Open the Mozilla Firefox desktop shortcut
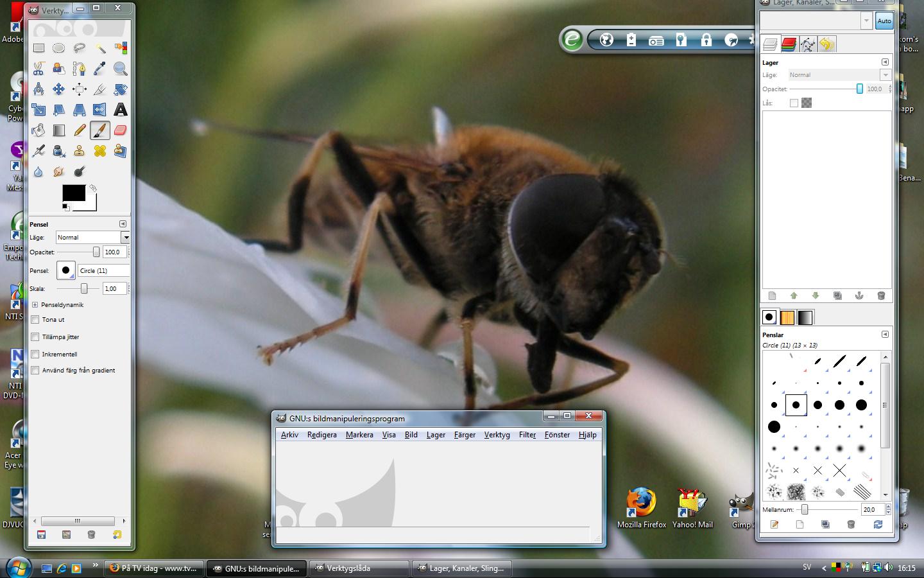The height and width of the screenshot is (578, 924). [641, 504]
